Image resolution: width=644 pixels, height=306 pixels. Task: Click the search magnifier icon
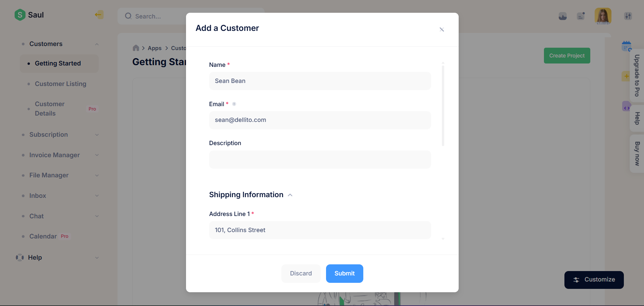pos(128,16)
